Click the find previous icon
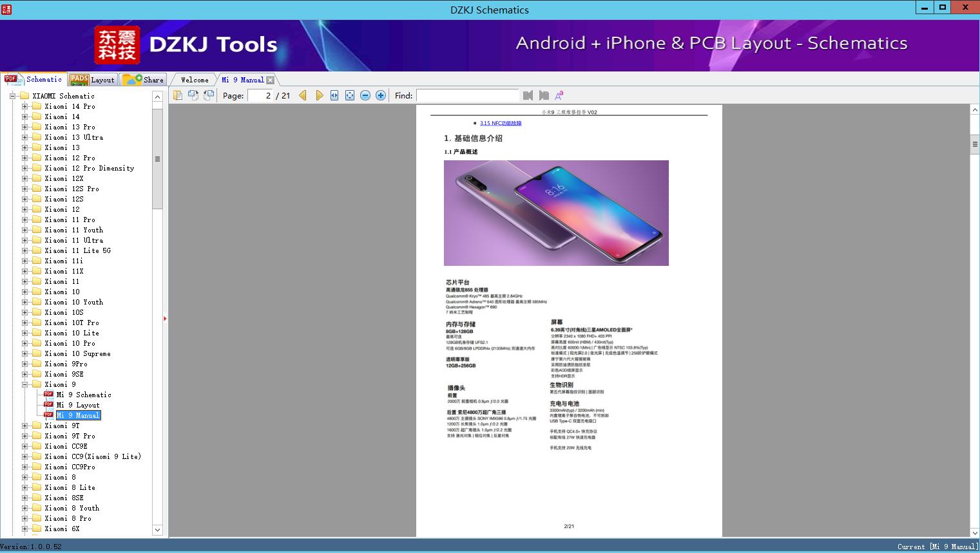980x553 pixels. (528, 95)
